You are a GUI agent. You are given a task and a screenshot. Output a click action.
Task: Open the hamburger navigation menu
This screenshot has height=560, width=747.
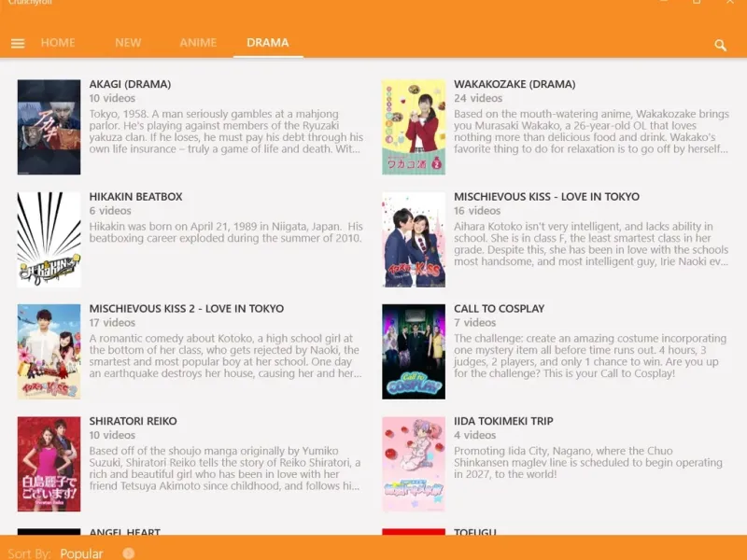tap(18, 43)
